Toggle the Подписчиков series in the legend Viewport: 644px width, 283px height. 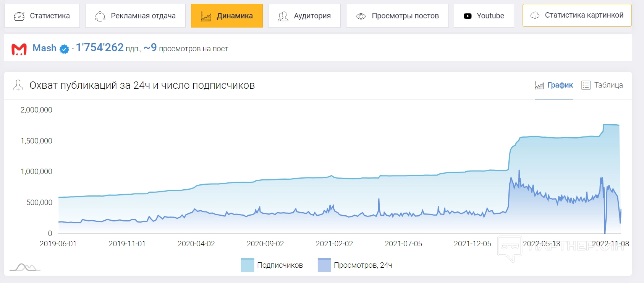tap(280, 265)
